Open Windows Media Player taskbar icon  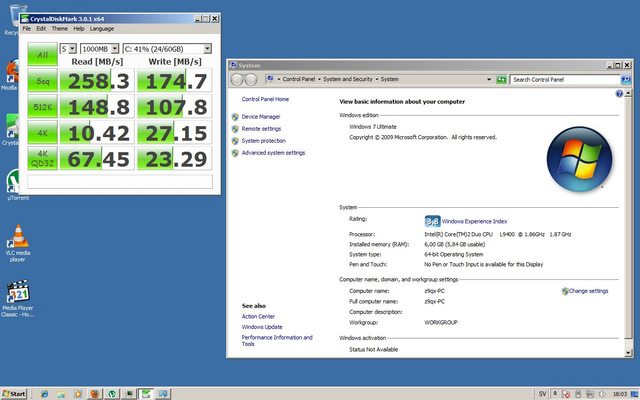pyautogui.click(x=78, y=394)
